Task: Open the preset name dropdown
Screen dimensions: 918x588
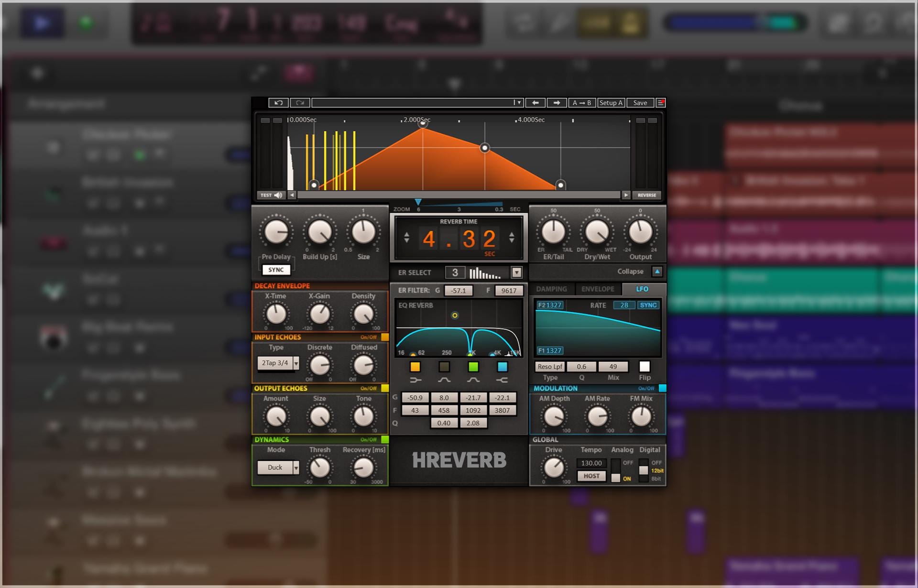Action: click(x=517, y=103)
